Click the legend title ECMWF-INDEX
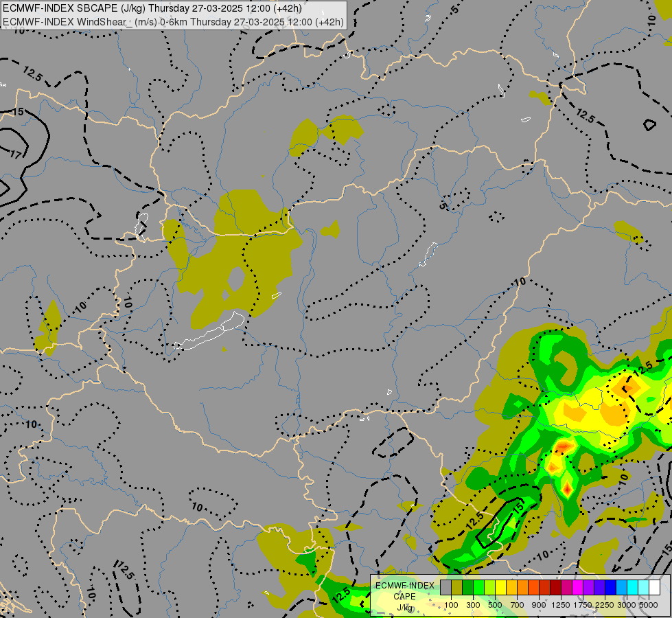This screenshot has height=618, width=672. click(x=404, y=586)
